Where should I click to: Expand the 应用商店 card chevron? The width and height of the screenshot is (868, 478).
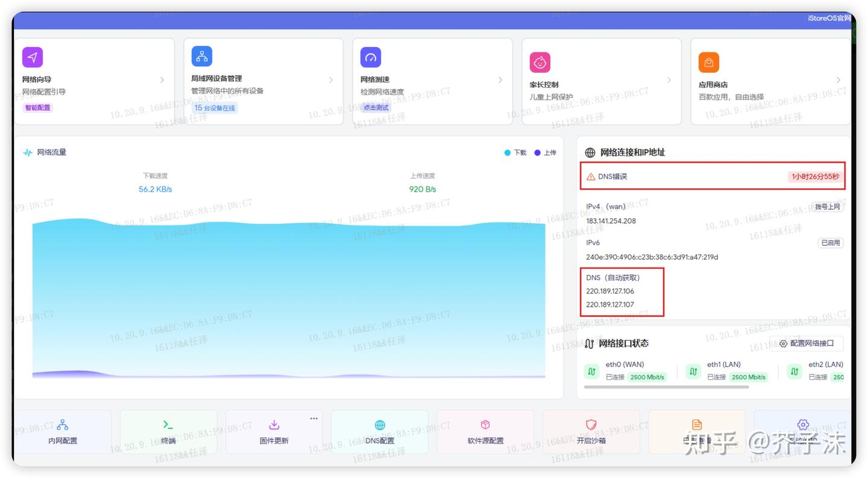(838, 80)
